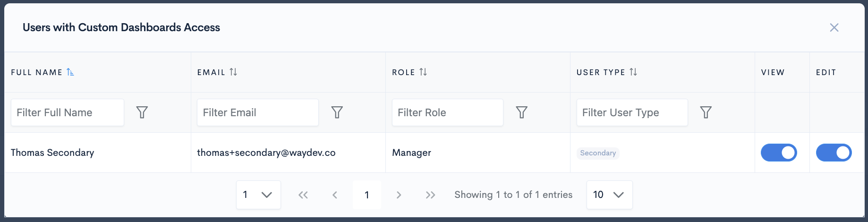Open the Email filter funnel menu
Viewport: 868px width, 222px height.
(x=337, y=112)
